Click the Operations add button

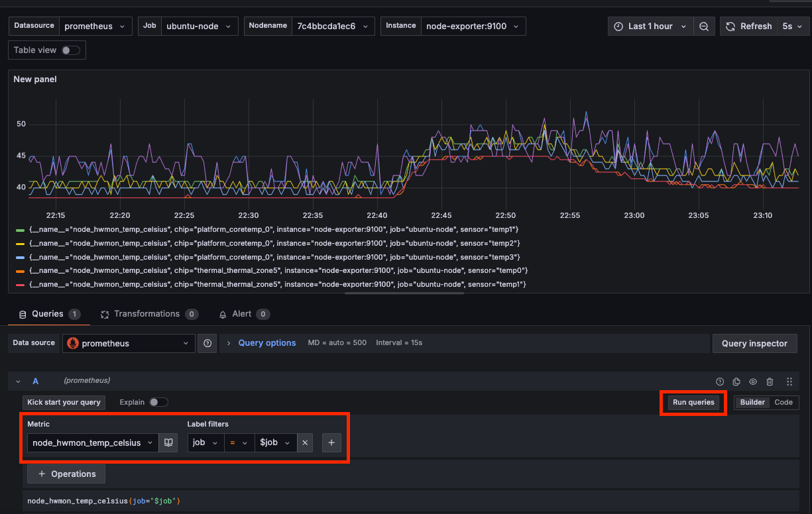coord(66,474)
